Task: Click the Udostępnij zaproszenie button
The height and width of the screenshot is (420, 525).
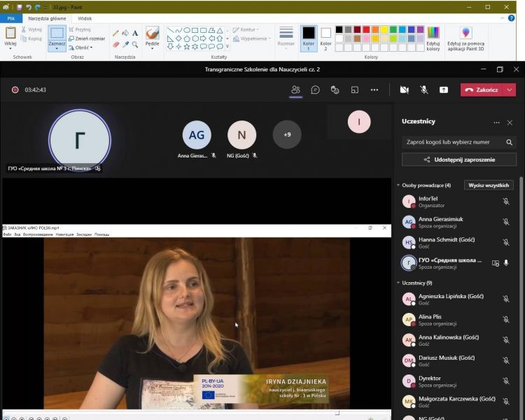Action: 459,160
